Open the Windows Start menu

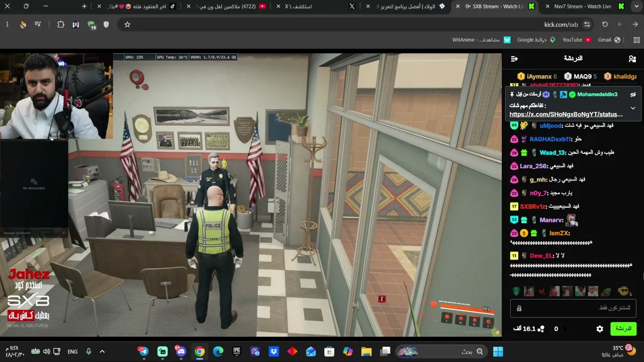(x=498, y=351)
